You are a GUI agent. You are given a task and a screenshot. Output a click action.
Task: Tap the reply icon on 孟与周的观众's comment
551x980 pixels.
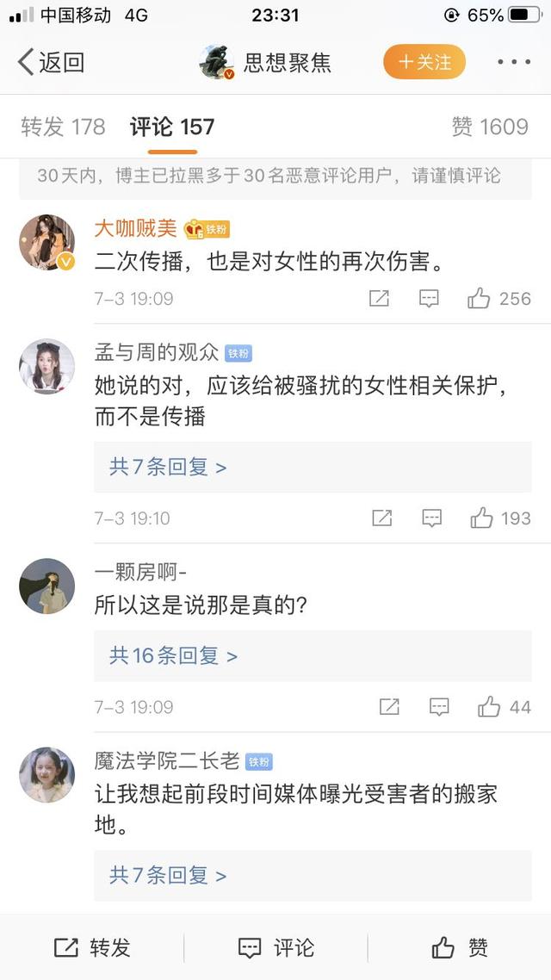click(x=431, y=518)
